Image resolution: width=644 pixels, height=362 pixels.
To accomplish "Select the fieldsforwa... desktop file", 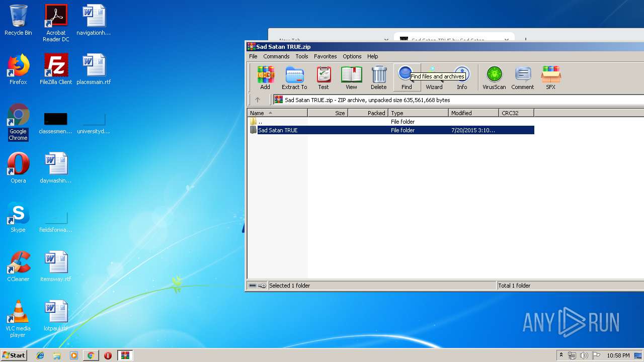I will point(56,222).
